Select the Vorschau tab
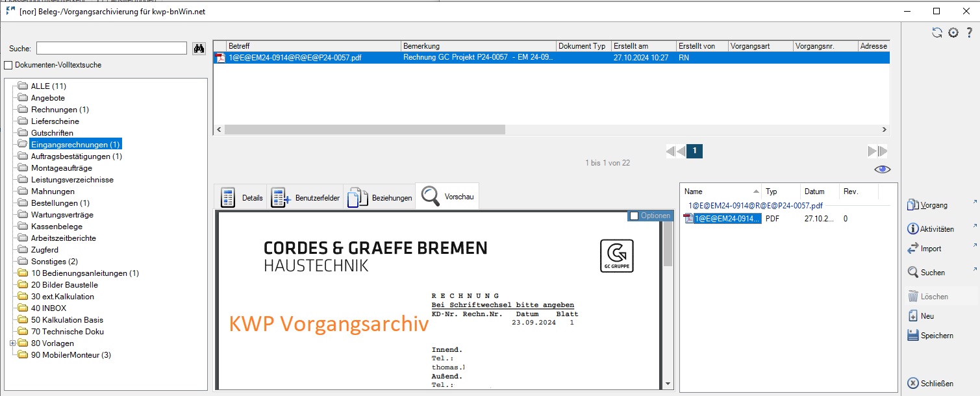Viewport: 980px width, 396px height. pyautogui.click(x=447, y=197)
